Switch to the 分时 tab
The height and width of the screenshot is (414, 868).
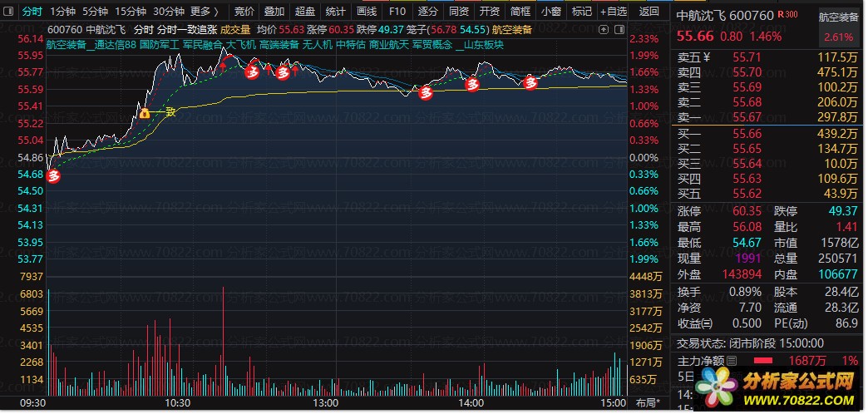click(32, 11)
